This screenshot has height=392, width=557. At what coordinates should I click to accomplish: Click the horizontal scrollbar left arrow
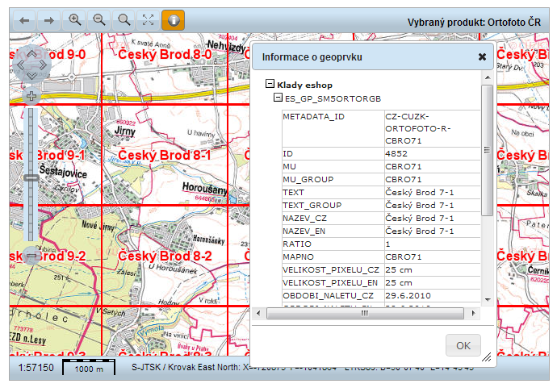click(258, 313)
